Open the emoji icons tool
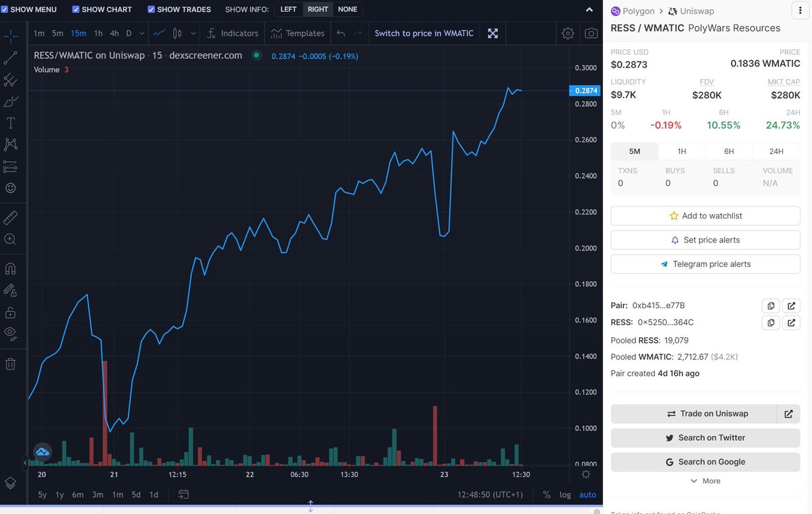 (11, 188)
